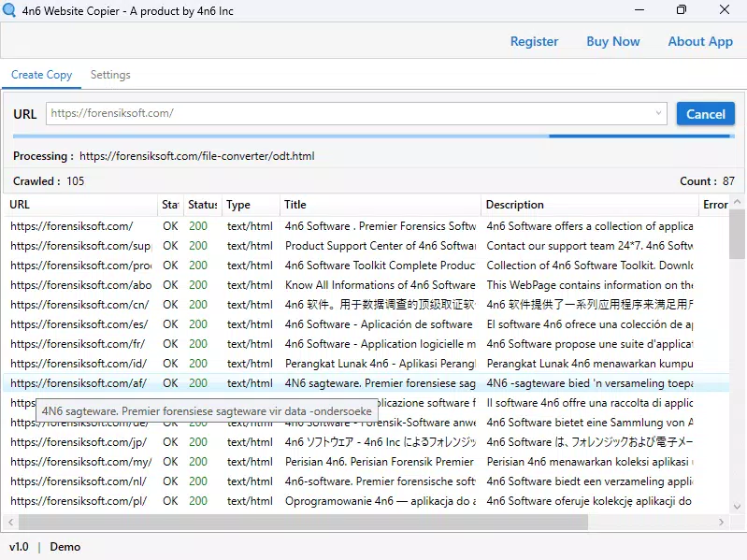Sort by the Status code column header
This screenshot has height=560, width=747.
tap(203, 205)
